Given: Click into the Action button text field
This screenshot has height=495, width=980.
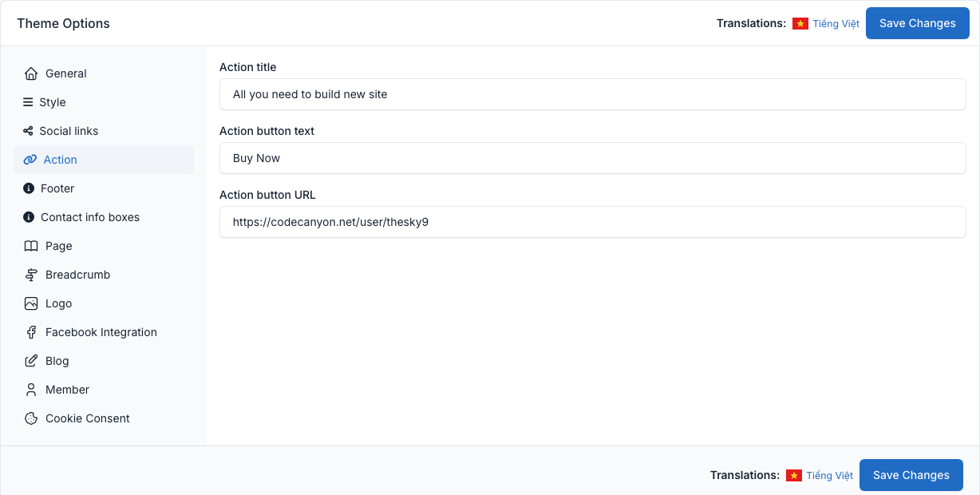Looking at the screenshot, I should tap(593, 158).
